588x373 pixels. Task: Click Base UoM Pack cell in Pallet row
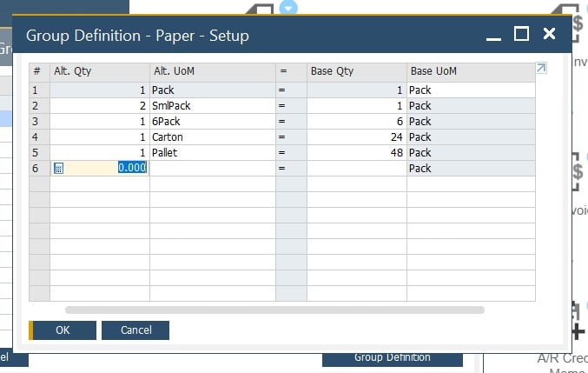pyautogui.click(x=471, y=153)
